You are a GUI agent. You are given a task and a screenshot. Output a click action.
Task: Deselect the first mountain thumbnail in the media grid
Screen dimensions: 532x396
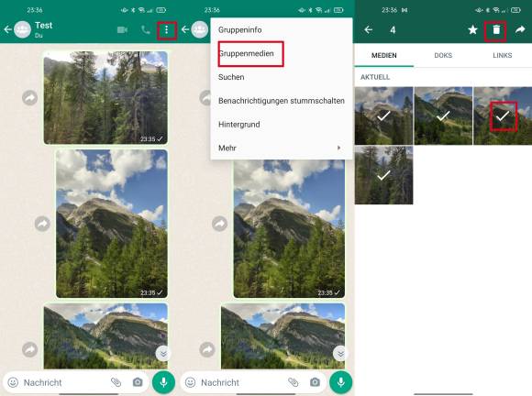383,115
